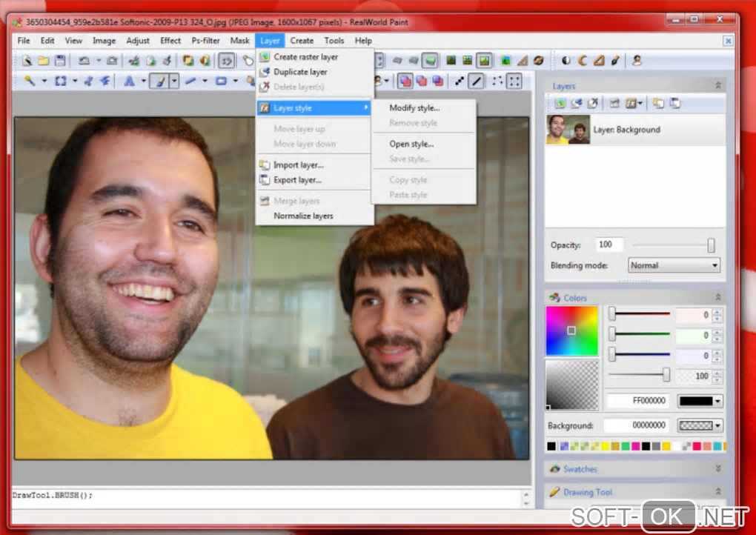Image resolution: width=756 pixels, height=535 pixels.
Task: Click the orange triangle icon next to crescent
Action: (599, 61)
